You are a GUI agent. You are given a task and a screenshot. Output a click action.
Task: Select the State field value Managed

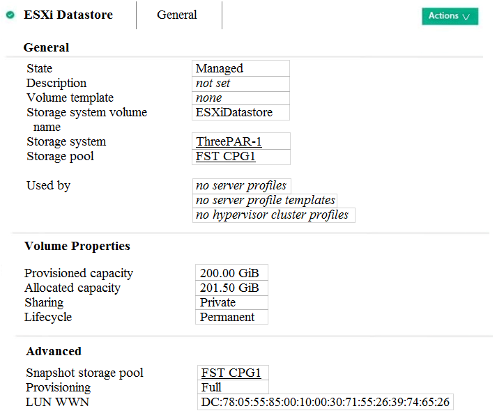pyautogui.click(x=220, y=68)
